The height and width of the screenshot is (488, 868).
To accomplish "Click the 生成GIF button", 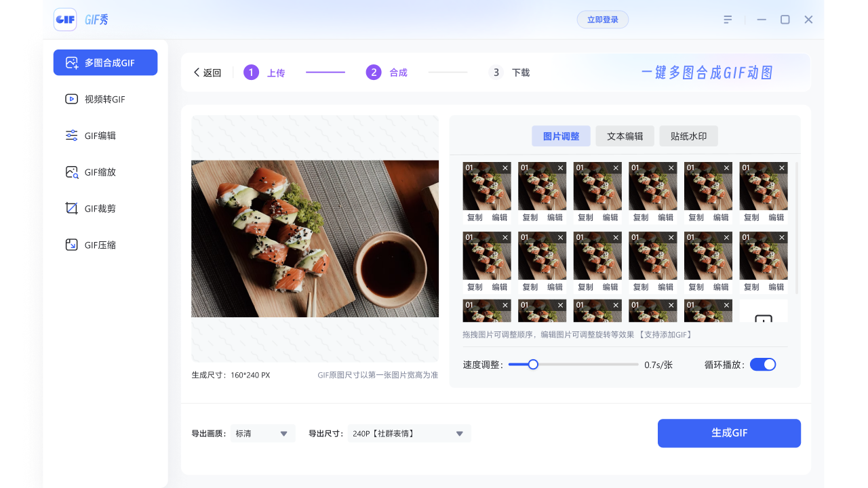I will coord(729,433).
